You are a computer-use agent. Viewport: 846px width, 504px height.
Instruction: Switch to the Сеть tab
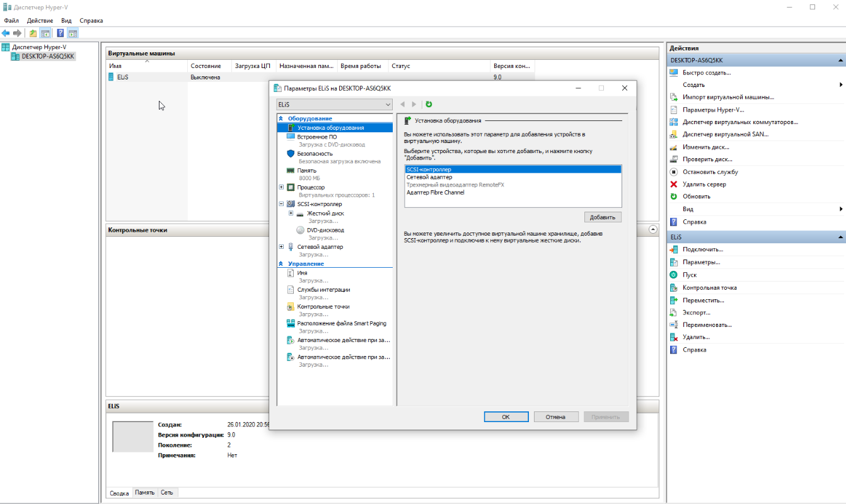point(167,492)
